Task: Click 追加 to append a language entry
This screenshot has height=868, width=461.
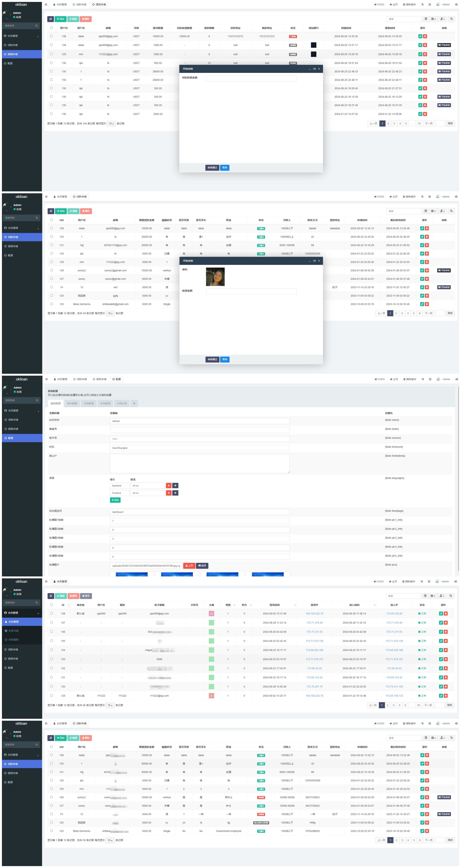Action: point(115,500)
